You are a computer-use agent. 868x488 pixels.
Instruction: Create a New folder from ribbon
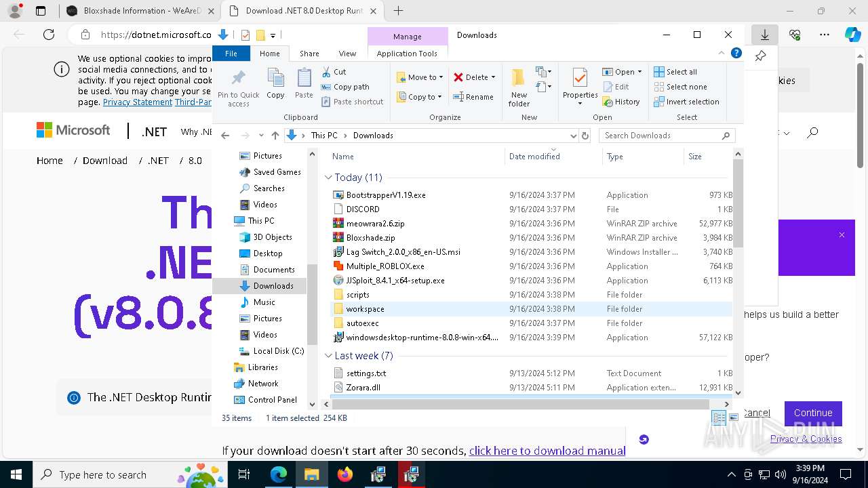point(519,87)
